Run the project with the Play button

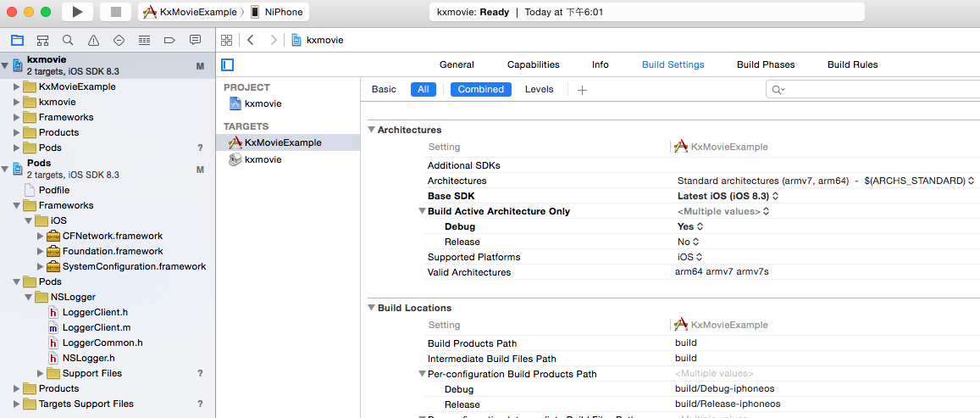click(77, 11)
